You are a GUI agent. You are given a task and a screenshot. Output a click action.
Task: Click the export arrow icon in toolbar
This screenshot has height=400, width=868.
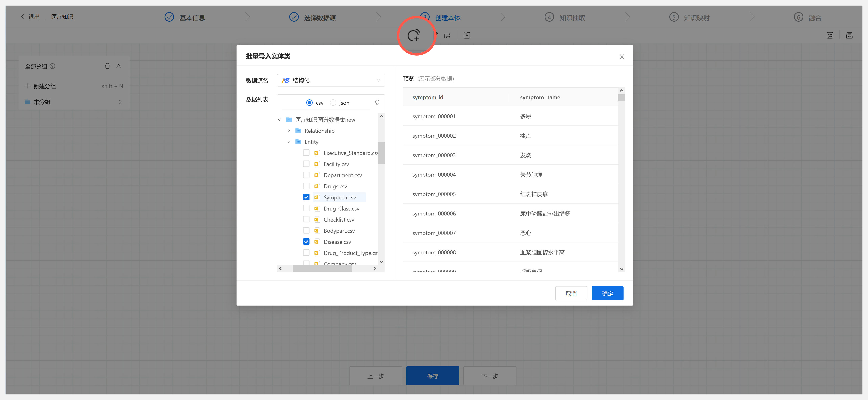coord(447,35)
